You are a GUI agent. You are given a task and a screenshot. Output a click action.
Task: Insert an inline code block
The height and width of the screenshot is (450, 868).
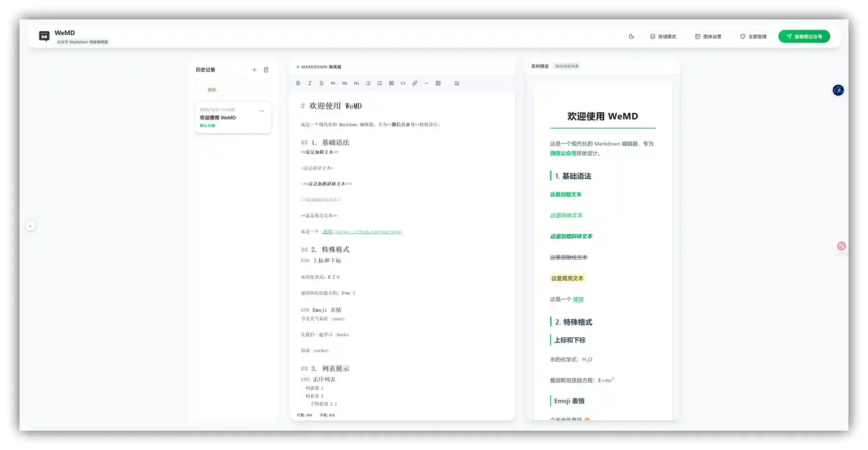[403, 83]
